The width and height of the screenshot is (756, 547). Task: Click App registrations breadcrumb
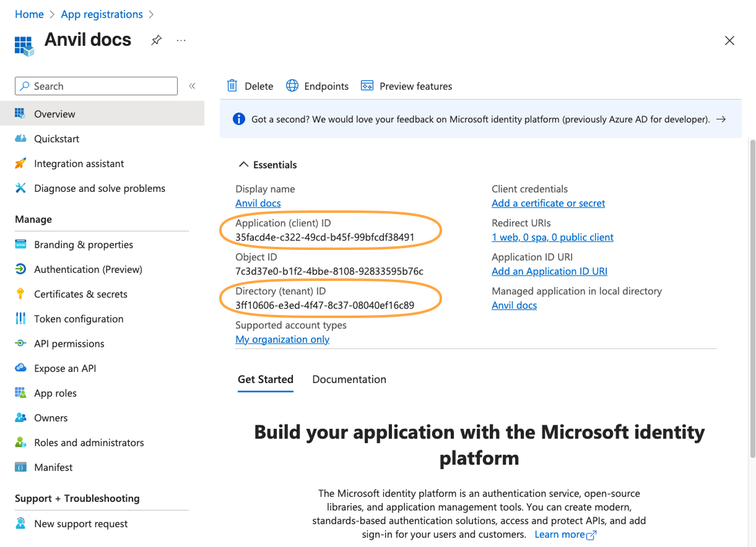pos(102,14)
